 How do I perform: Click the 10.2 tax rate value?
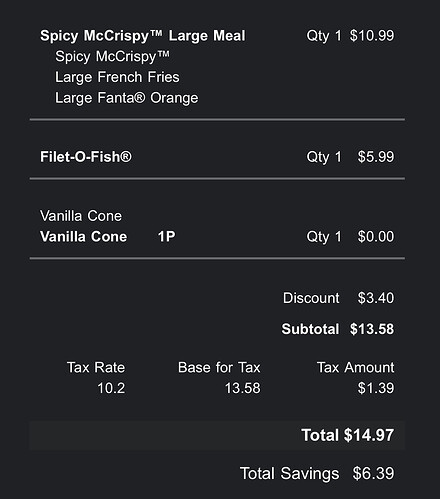[x=111, y=388]
